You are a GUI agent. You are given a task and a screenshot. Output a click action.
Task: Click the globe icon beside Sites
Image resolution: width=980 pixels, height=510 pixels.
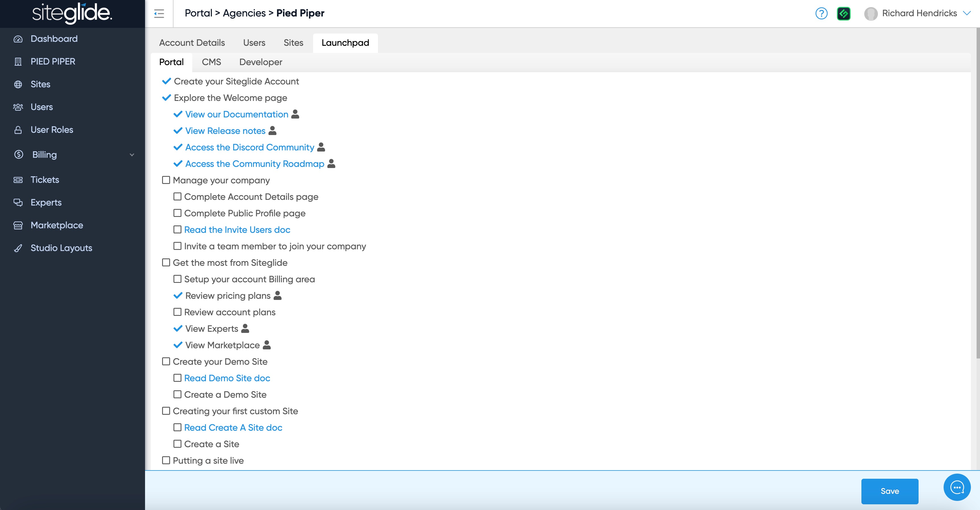pos(18,84)
